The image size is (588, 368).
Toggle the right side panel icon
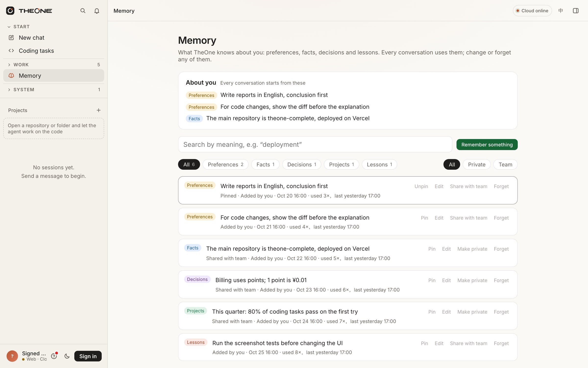(x=576, y=11)
